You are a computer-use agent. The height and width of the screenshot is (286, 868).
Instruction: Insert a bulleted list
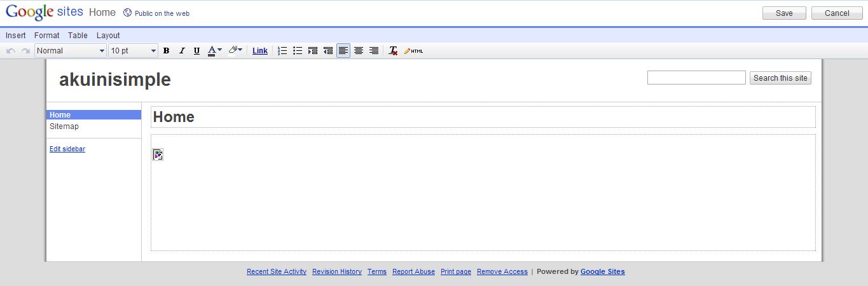pyautogui.click(x=298, y=51)
